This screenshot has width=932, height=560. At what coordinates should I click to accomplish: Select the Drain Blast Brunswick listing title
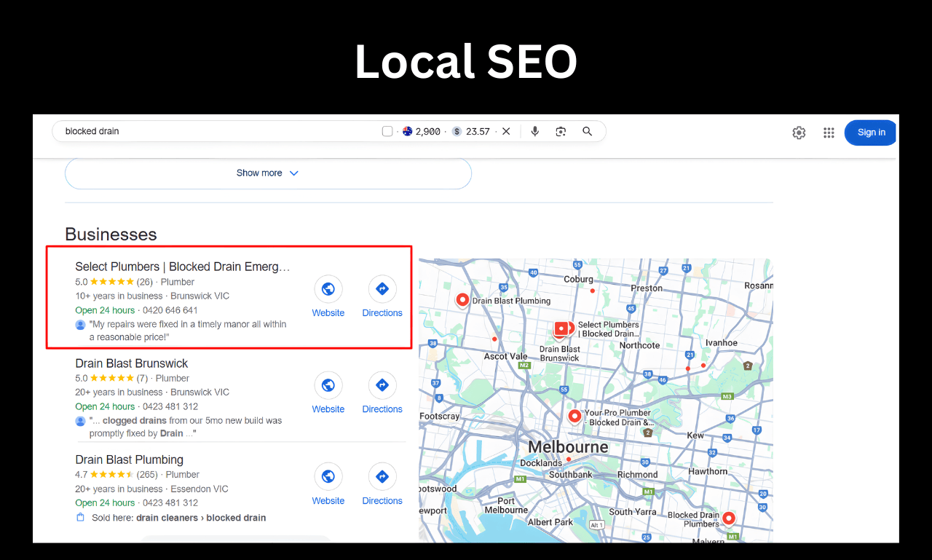(x=131, y=363)
